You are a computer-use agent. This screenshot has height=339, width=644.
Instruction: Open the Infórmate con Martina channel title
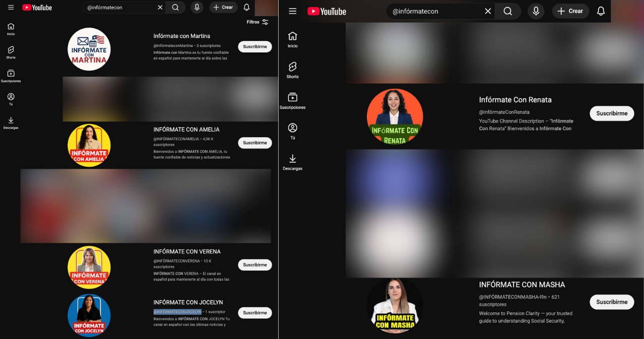coord(181,36)
